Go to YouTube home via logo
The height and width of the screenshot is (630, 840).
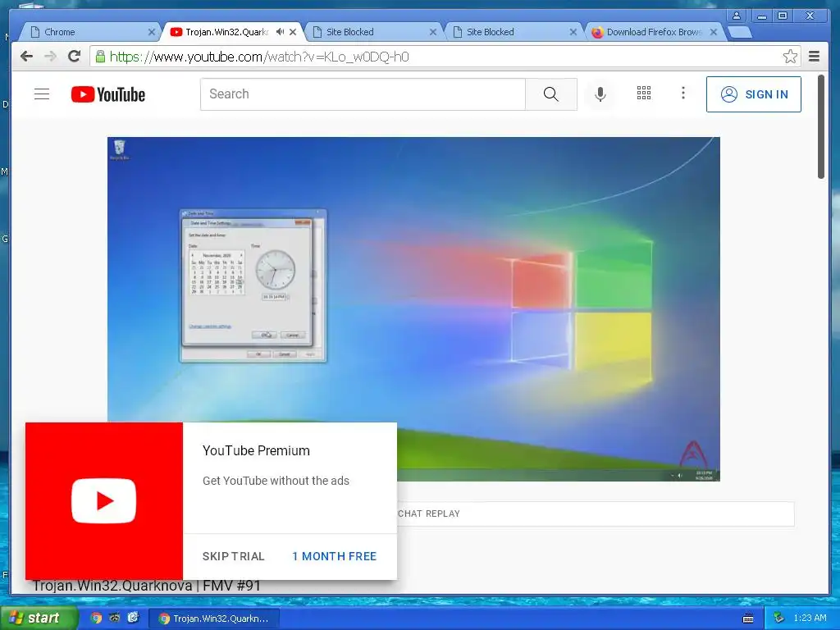pyautogui.click(x=108, y=94)
